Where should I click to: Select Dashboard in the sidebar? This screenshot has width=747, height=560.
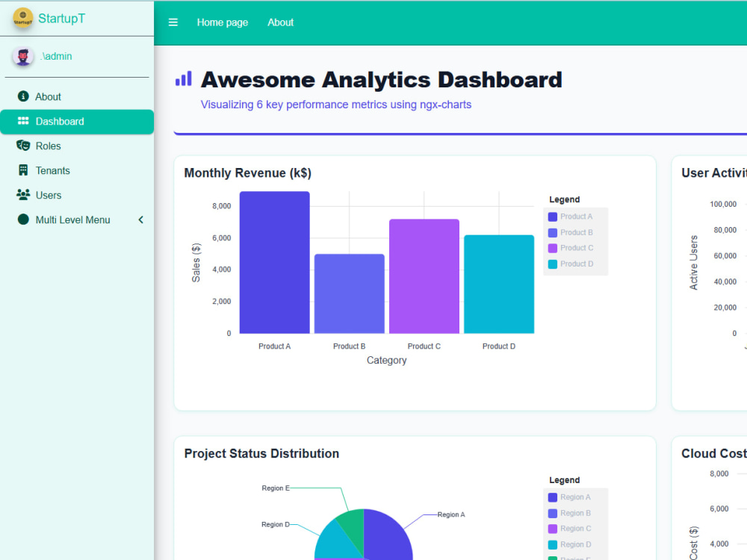[x=77, y=122]
